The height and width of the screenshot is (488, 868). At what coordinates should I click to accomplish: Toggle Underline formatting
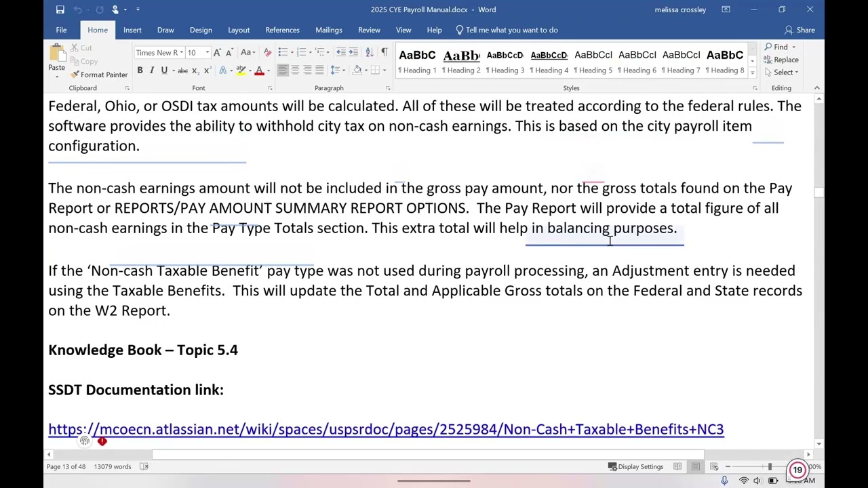tap(164, 70)
